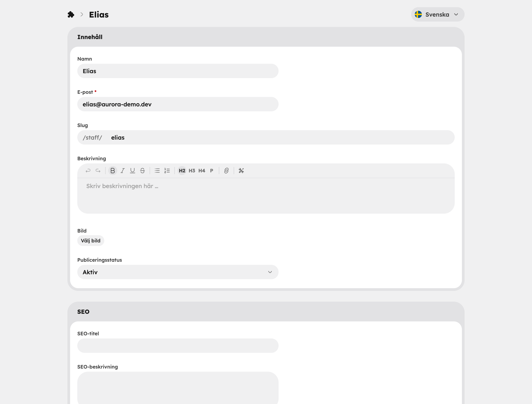
Task: Click the E-post input field
Action: (x=178, y=104)
